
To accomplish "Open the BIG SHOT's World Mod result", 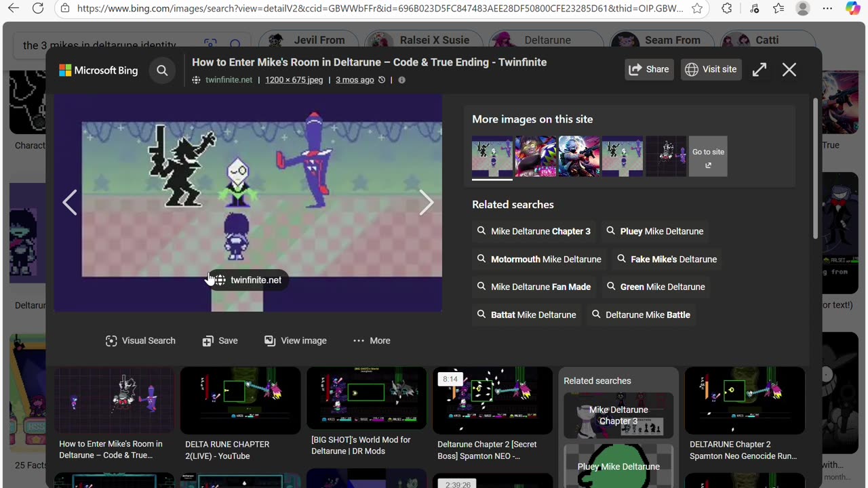I will (366, 399).
